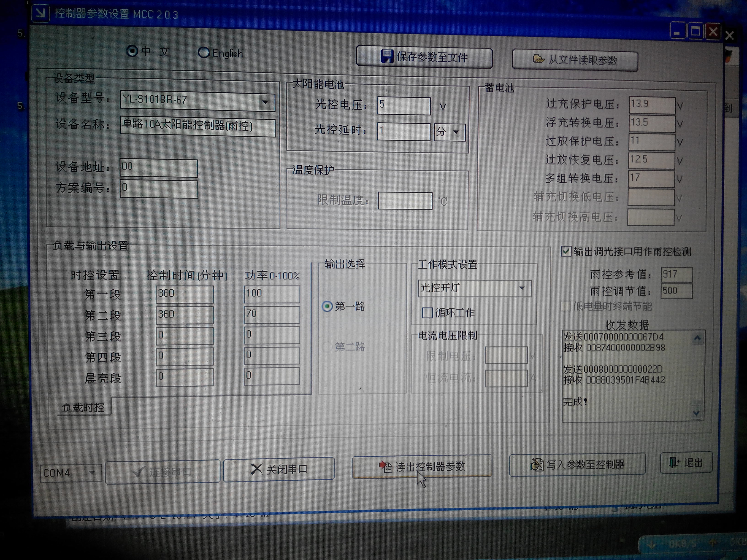The image size is (747, 560).
Task: Click the 光控电压 input field
Action: point(404,106)
